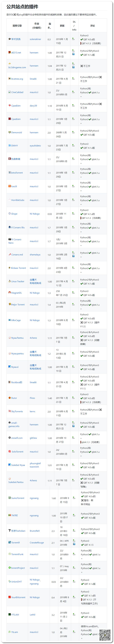Download the MagnetDL plugin via its icon
The height and width of the screenshot is (644, 114).
point(73,292)
